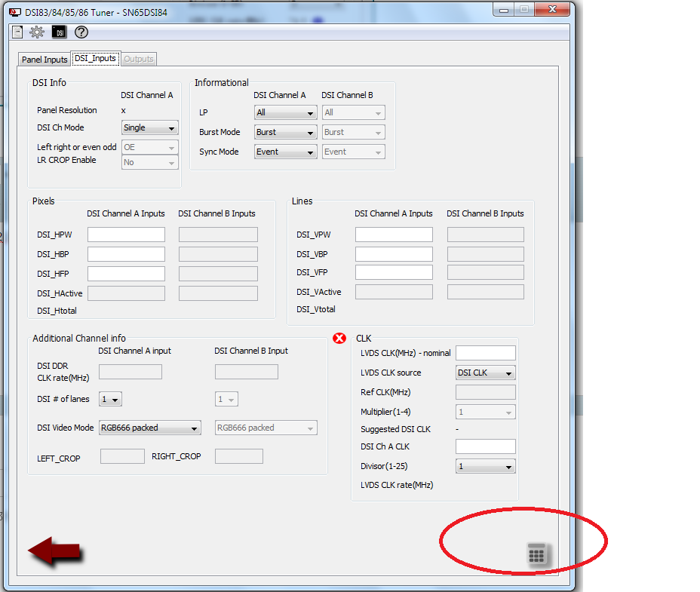Open Channel A DSI # of lanes dropdown
This screenshot has width=700, height=592.
[x=110, y=399]
